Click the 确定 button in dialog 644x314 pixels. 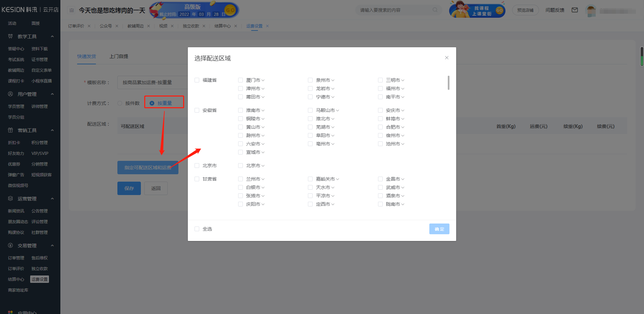[x=439, y=229]
